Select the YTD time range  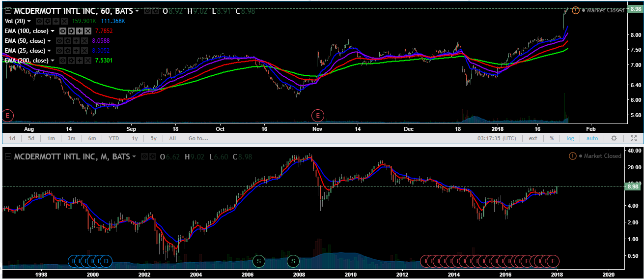(x=113, y=138)
